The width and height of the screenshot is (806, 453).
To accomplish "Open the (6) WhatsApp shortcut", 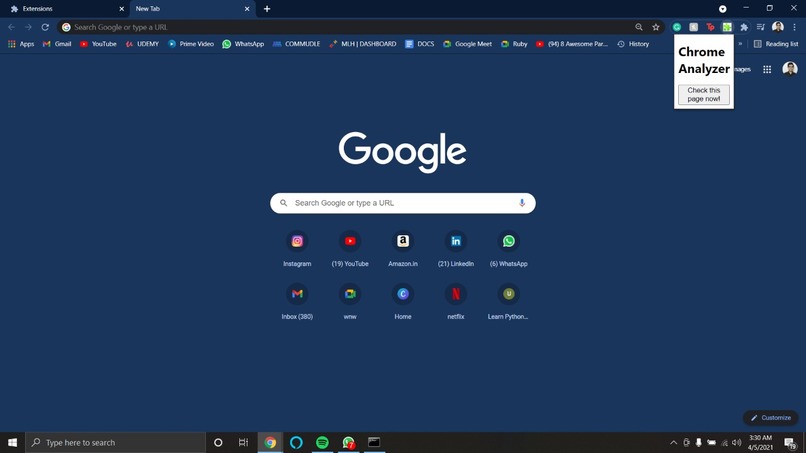I will click(508, 249).
